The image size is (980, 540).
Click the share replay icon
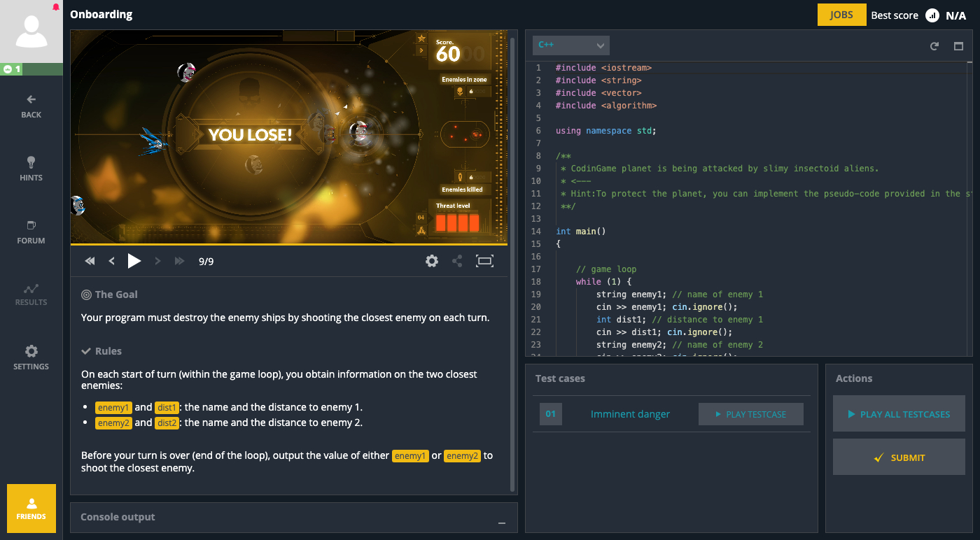point(457,261)
